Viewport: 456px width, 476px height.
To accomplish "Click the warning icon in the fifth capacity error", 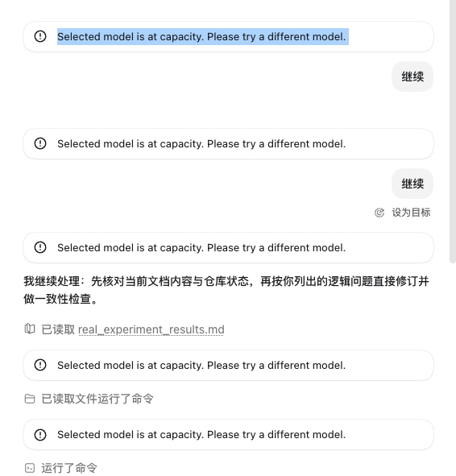I will [x=40, y=435].
